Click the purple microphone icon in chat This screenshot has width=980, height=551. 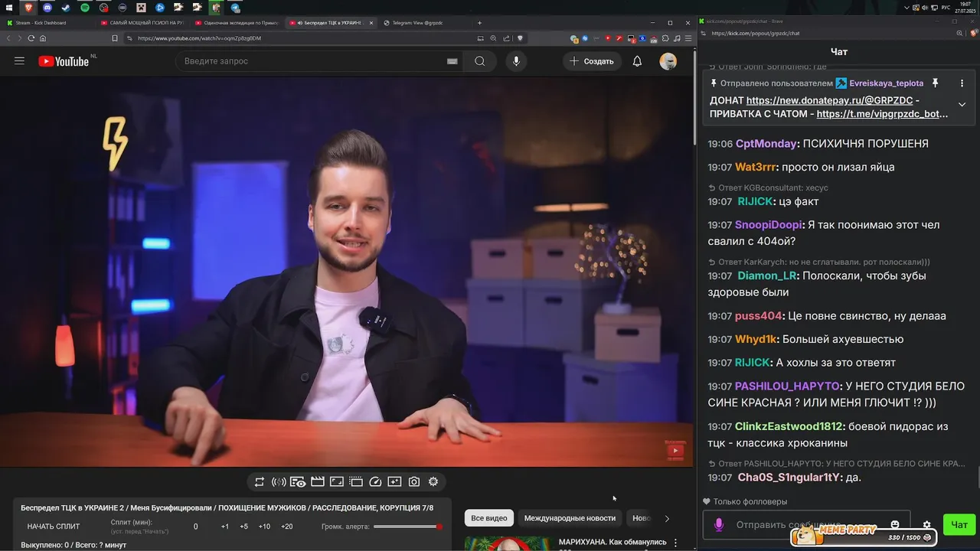pyautogui.click(x=718, y=525)
